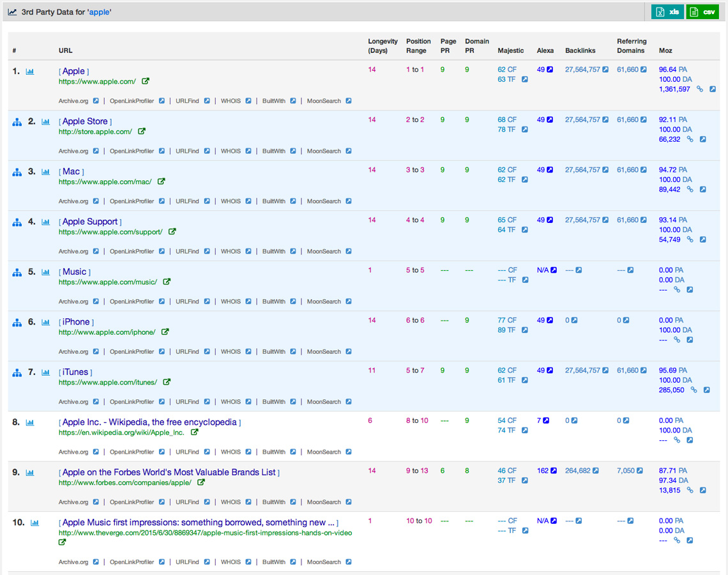
Task: Open the iPhone title link
Action: tap(76, 322)
